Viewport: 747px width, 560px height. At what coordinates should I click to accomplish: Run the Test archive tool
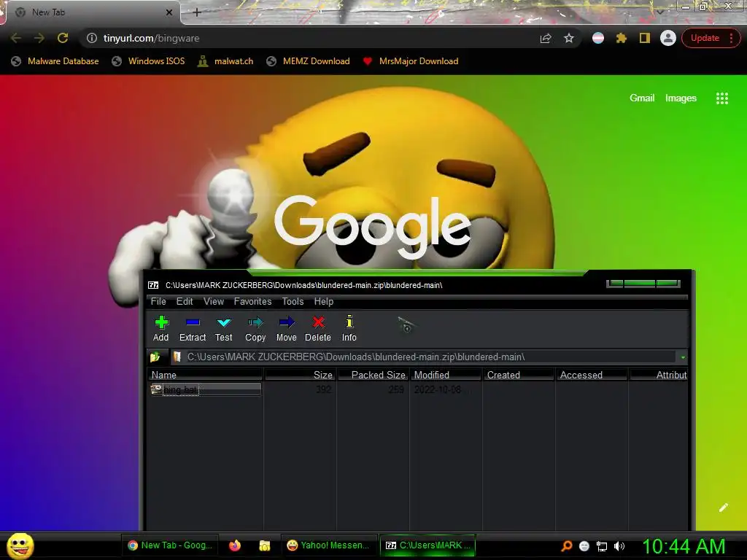[x=223, y=329]
